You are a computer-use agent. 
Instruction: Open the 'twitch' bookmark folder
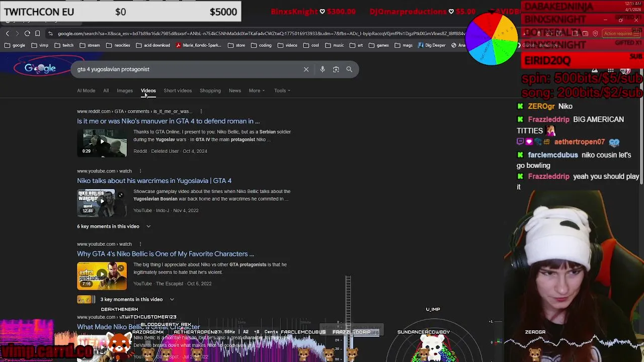point(64,45)
